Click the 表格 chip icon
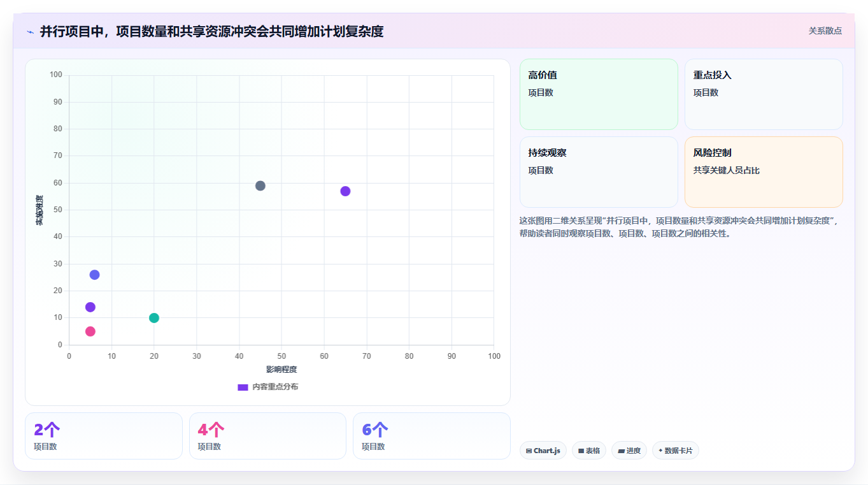The height and width of the screenshot is (485, 868). 581,451
